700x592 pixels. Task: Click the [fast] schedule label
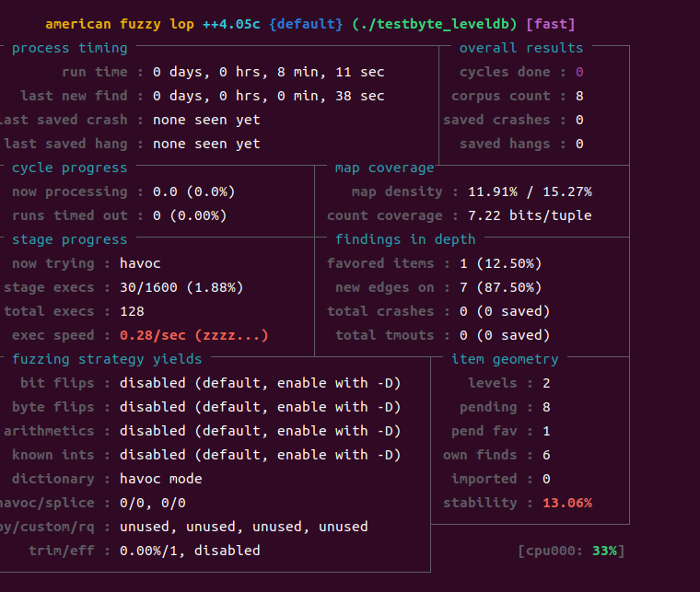(x=551, y=24)
